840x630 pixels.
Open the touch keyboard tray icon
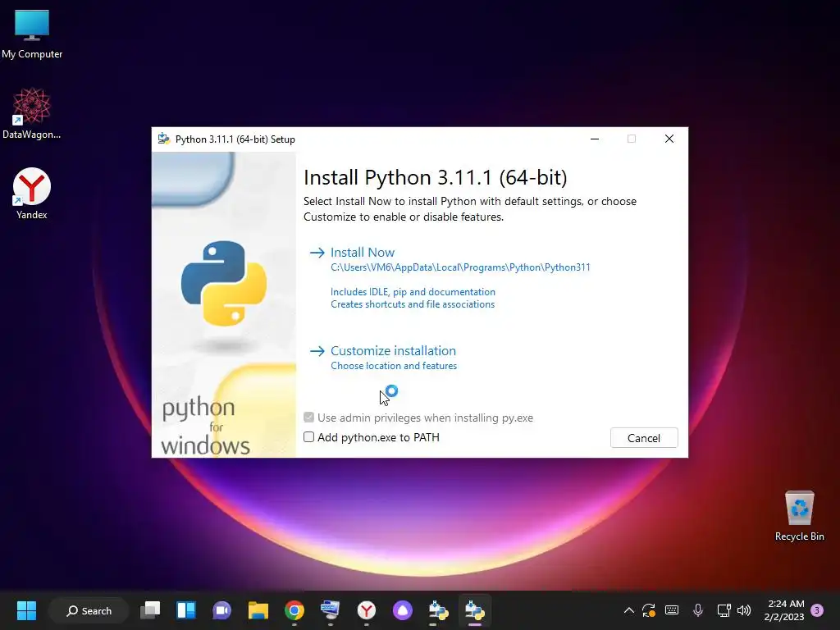(672, 610)
